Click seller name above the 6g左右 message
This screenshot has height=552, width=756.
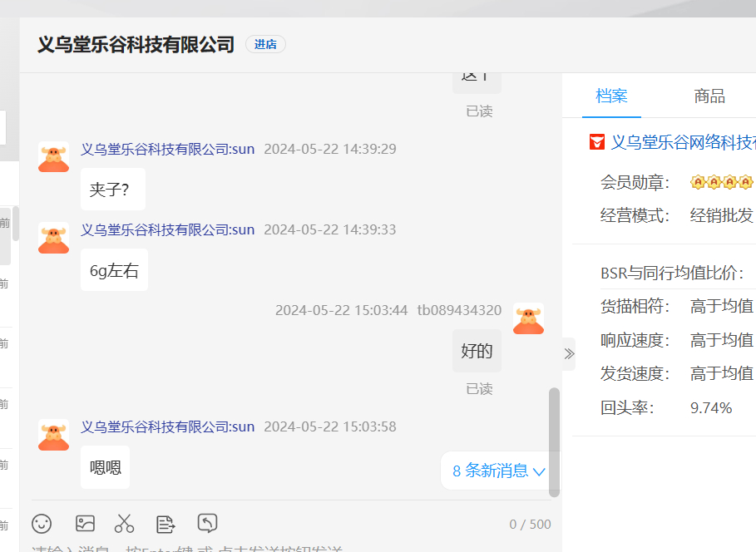(x=167, y=229)
